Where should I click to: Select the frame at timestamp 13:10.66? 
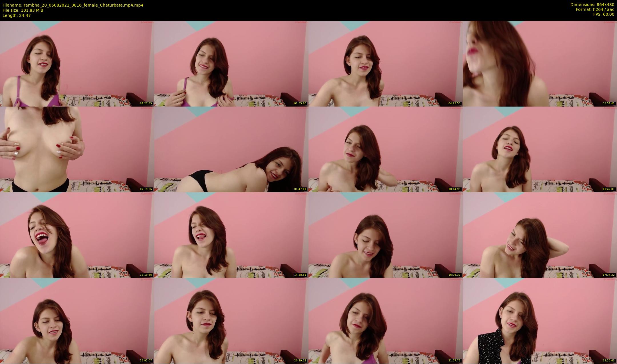[77, 235]
